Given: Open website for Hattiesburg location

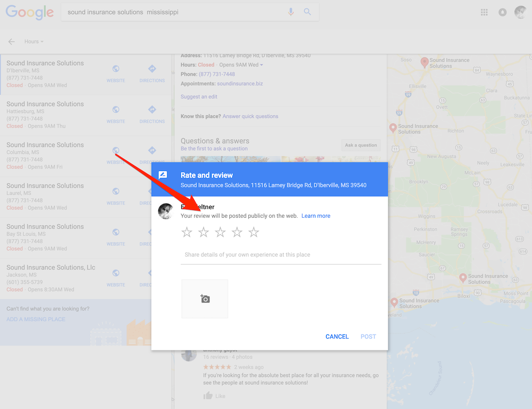Looking at the screenshot, I should tap(115, 114).
